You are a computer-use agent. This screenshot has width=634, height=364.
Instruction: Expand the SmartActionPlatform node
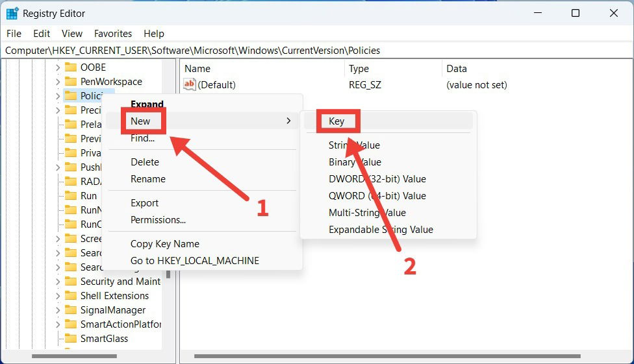pyautogui.click(x=58, y=324)
